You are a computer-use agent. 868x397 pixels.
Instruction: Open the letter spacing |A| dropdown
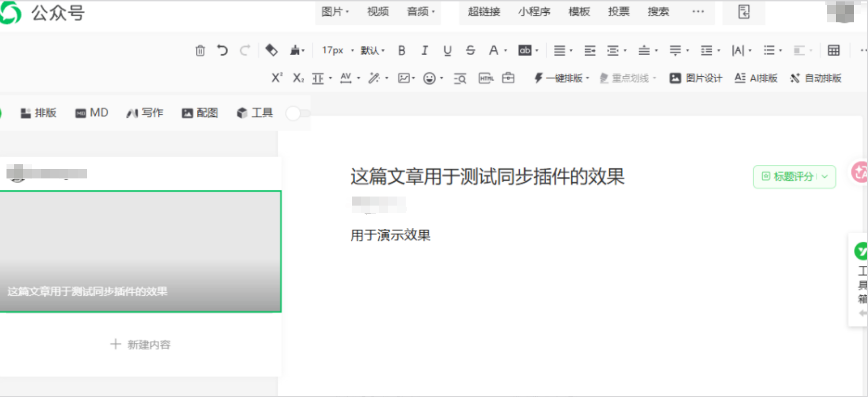pos(741,51)
